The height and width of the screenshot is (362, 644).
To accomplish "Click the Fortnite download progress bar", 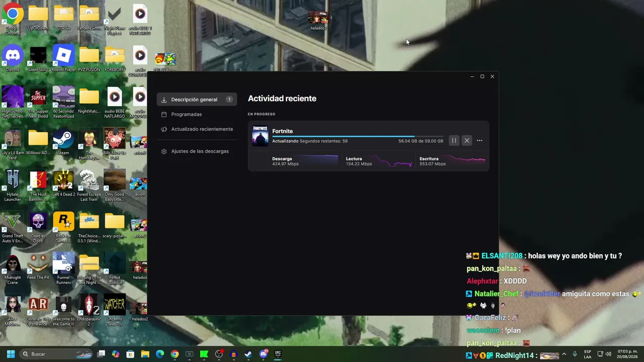I will 358,136.
